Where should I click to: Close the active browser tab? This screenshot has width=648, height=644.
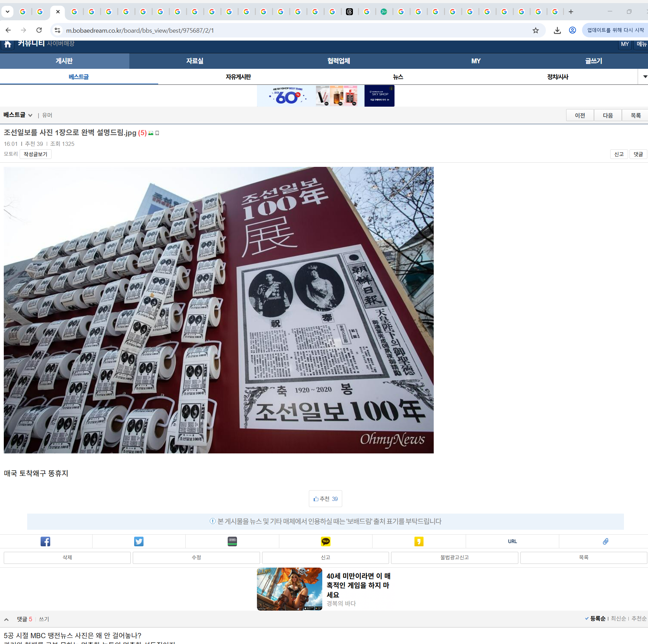click(x=58, y=12)
